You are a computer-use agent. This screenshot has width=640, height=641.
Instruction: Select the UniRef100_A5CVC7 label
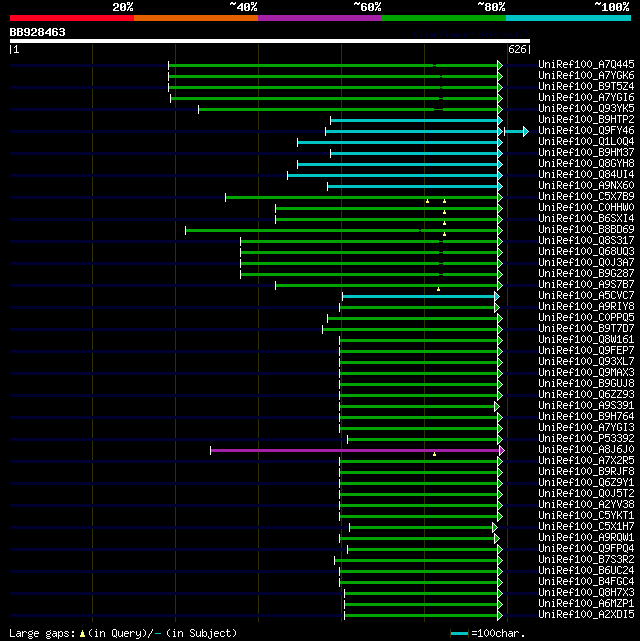coord(586,296)
